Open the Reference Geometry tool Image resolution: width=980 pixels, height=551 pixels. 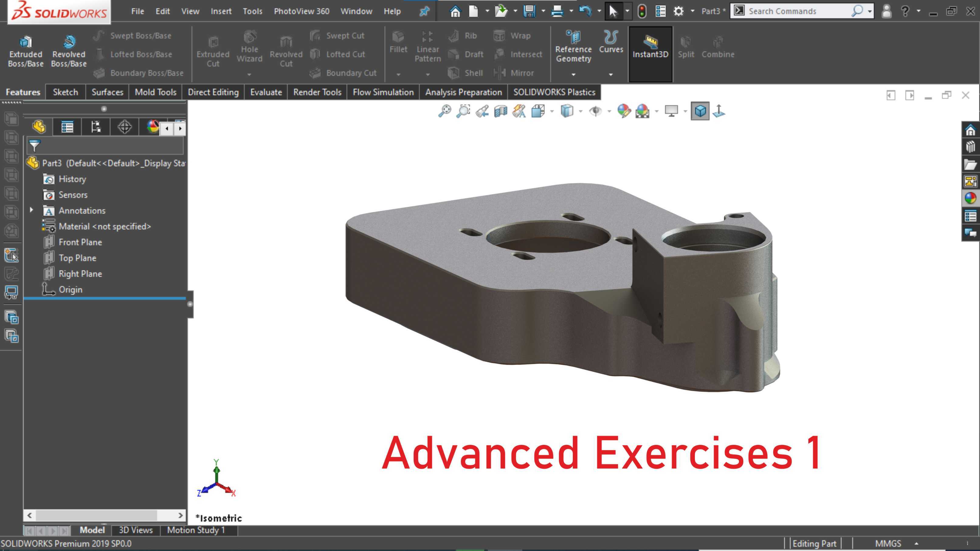573,47
